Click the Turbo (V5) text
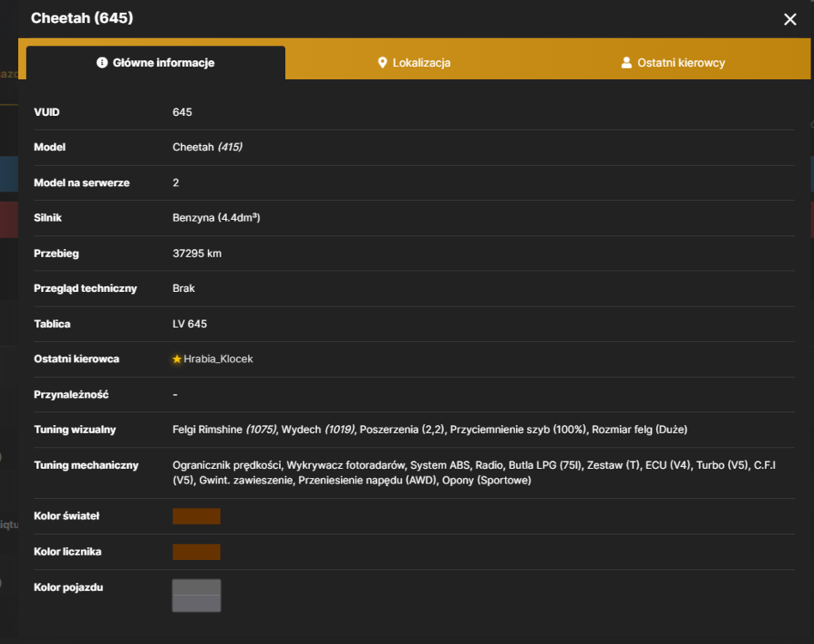Screen dimensions: 814x644 click(722, 465)
